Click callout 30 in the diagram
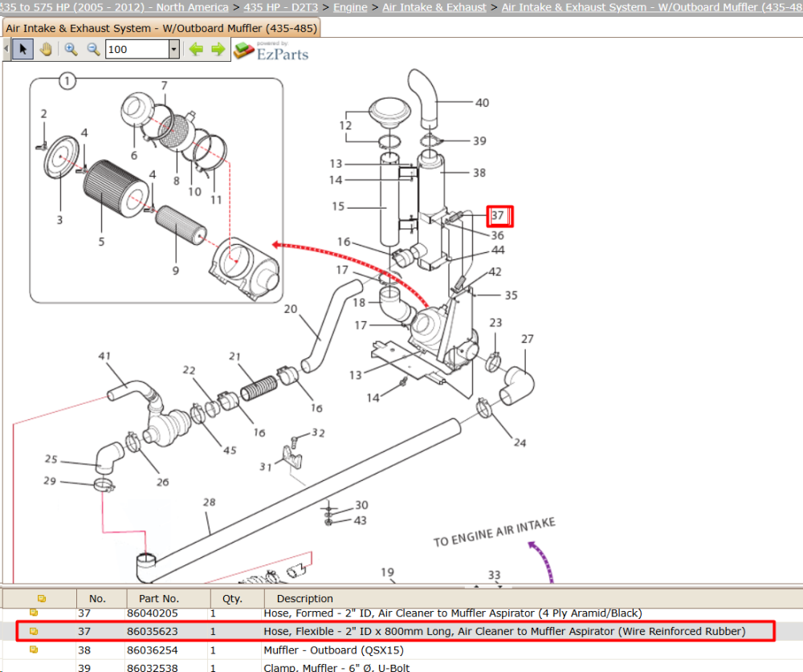Screen dimensions: 803x672 (x=361, y=505)
